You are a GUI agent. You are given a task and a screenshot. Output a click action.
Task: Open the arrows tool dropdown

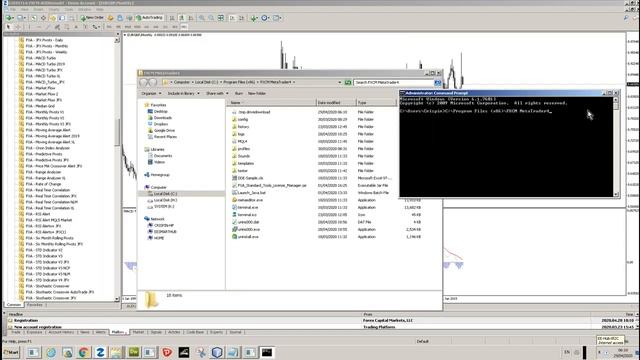(96, 27)
